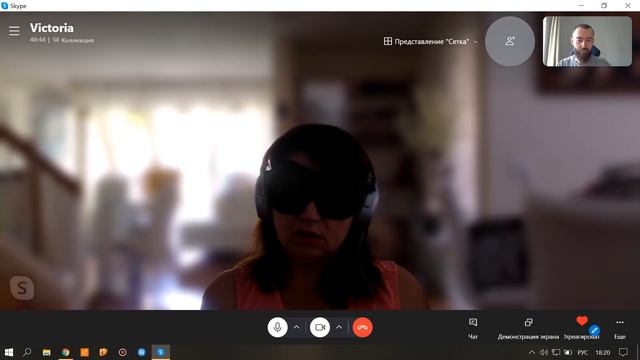Click the self-view video thumbnail
Viewport: 640px width, 360px height.
tap(587, 41)
